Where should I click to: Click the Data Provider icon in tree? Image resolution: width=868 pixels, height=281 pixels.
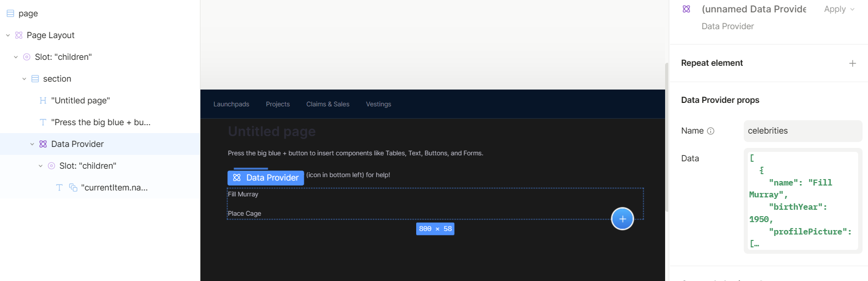pos(43,144)
